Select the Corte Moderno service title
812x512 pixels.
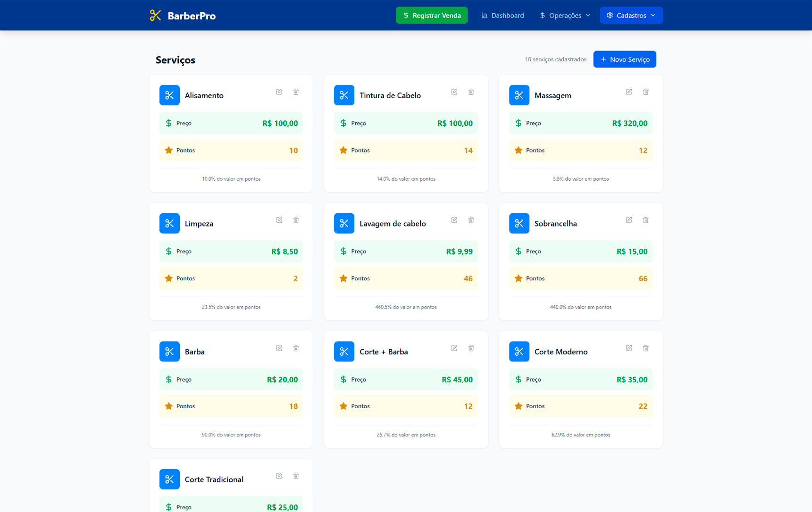pos(561,352)
